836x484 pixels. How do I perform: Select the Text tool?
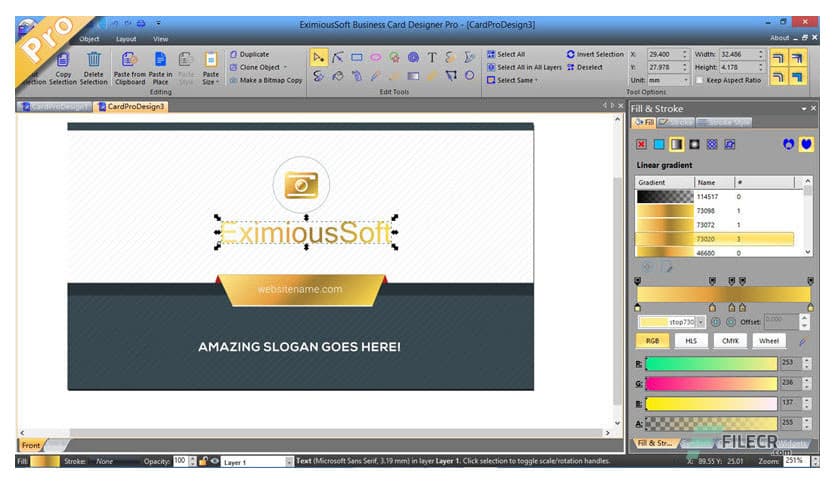432,58
